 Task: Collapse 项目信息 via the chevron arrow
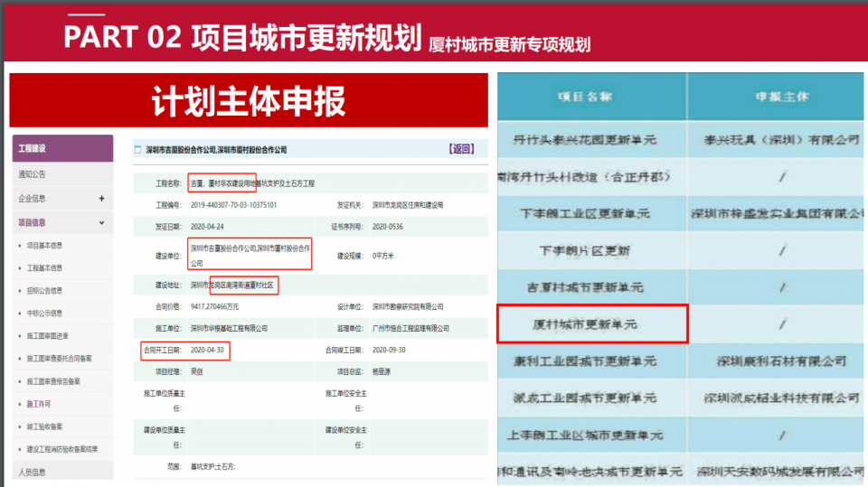point(101,222)
